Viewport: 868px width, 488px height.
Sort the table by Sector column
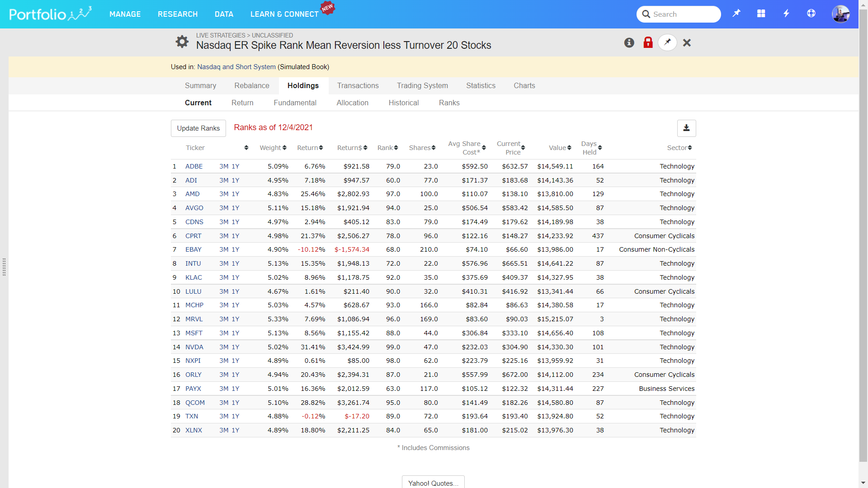(689, 148)
